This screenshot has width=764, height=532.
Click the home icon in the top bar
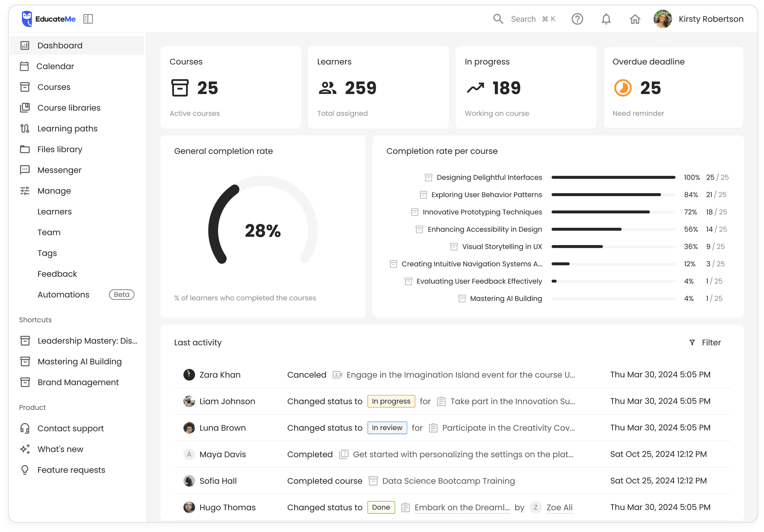(635, 19)
